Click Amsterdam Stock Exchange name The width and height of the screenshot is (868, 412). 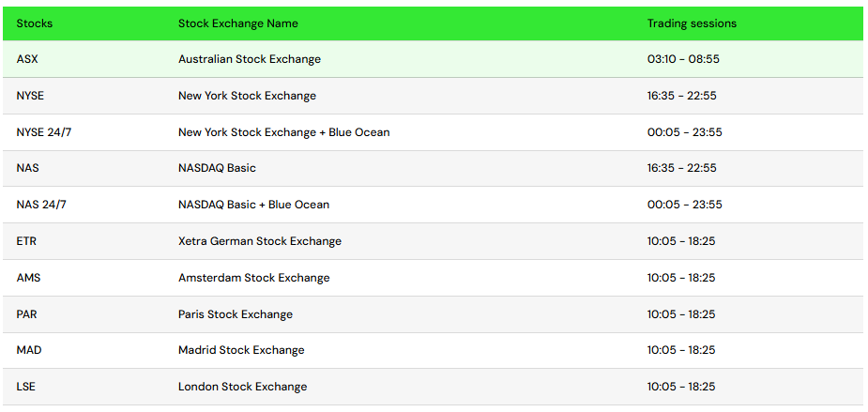253,278
